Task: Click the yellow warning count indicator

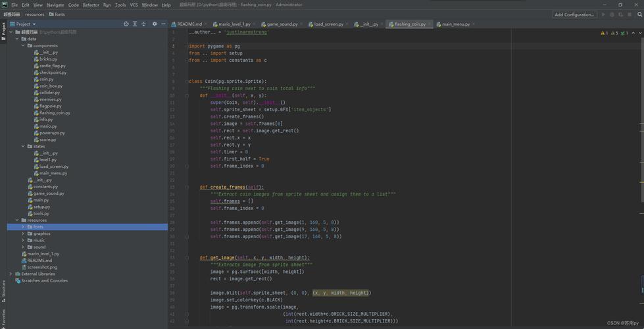Action: click(x=604, y=33)
